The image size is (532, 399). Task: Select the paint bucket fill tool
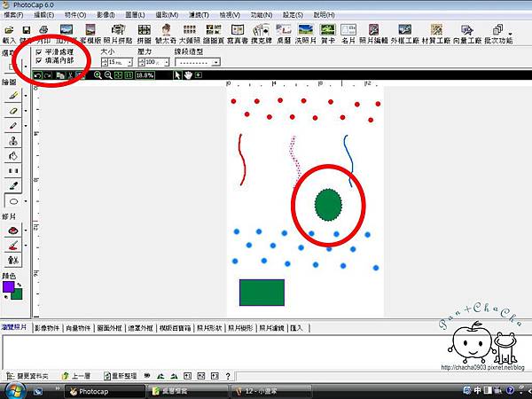13,156
